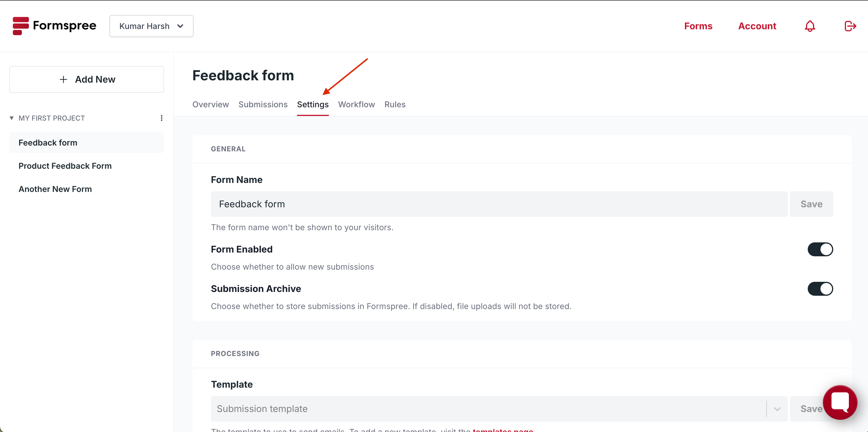Viewport: 868px width, 432px height.
Task: Click the plus icon beside Add New
Action: (63, 79)
